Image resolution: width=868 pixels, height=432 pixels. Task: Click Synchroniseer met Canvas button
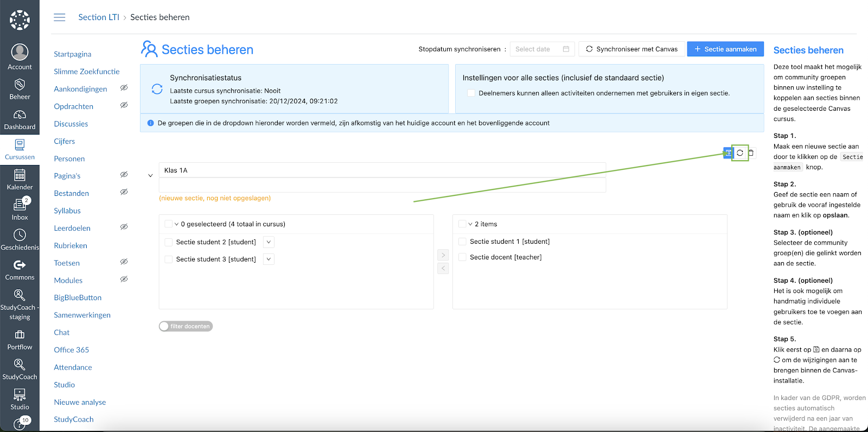click(631, 49)
